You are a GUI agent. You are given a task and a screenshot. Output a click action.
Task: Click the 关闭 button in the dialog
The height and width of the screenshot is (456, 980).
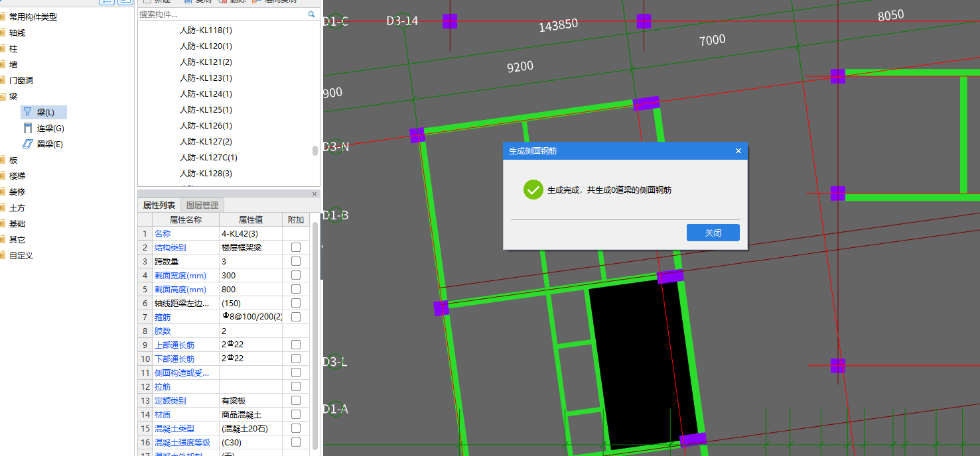pyautogui.click(x=713, y=233)
